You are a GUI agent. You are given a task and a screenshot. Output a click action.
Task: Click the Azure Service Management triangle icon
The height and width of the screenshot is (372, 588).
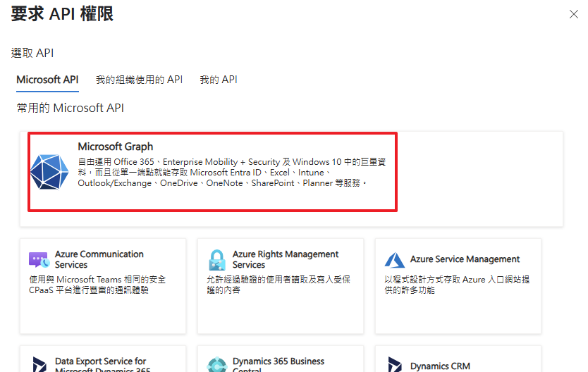pos(394,259)
